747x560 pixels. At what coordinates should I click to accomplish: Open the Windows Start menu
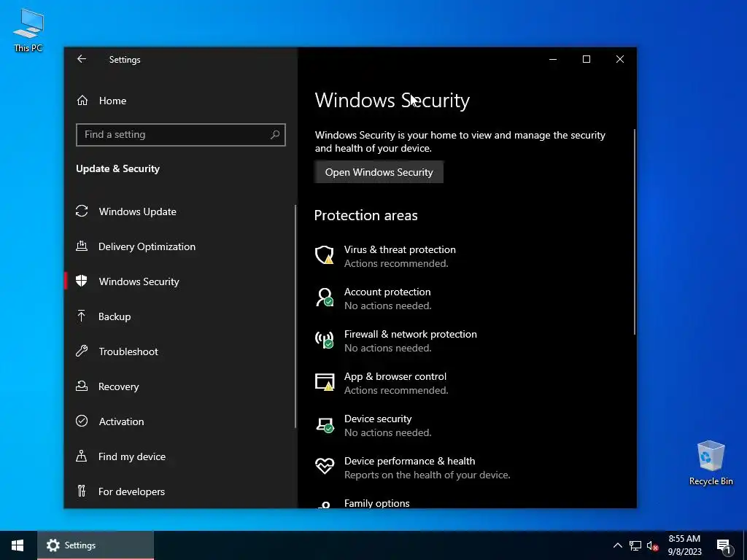pyautogui.click(x=18, y=545)
